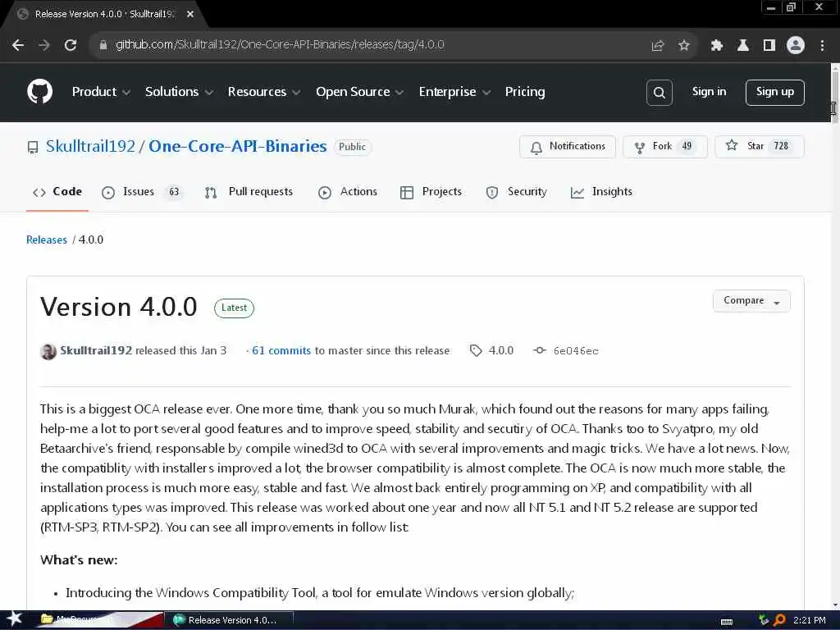840x630 pixels.
Task: Click the orange search tray icon
Action: (779, 620)
